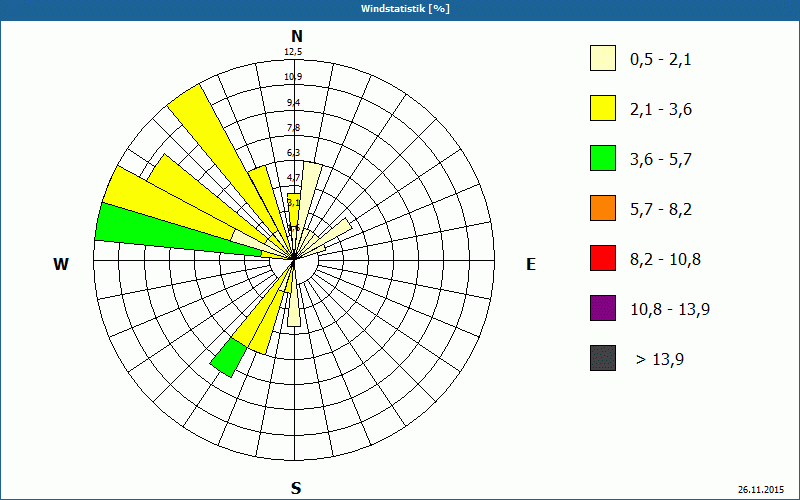Click the S compass label
The image size is (800, 500).
[x=296, y=488]
